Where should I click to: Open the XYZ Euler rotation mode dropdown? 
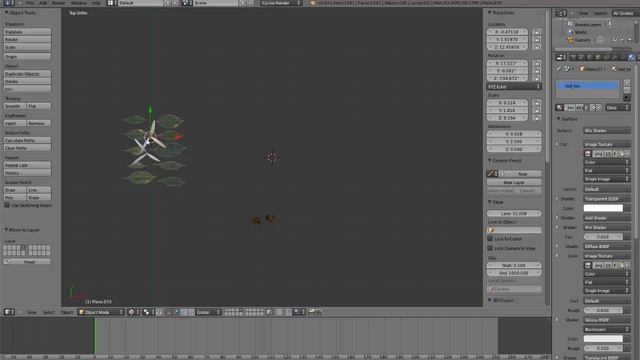(x=514, y=87)
